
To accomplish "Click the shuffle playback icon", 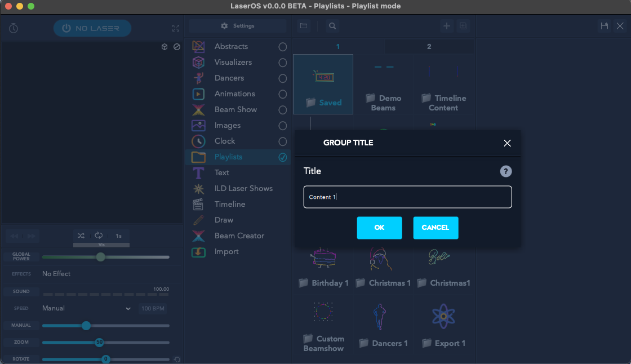I will tap(81, 236).
